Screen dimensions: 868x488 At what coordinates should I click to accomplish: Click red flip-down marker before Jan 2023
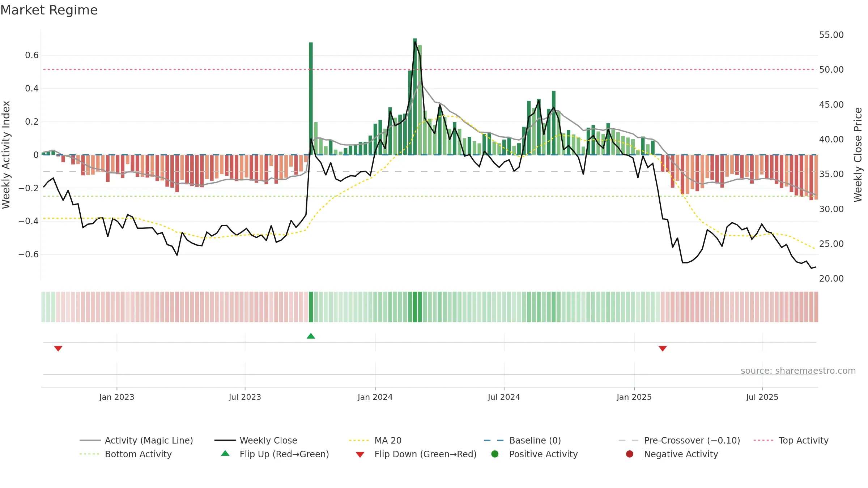coord(58,348)
